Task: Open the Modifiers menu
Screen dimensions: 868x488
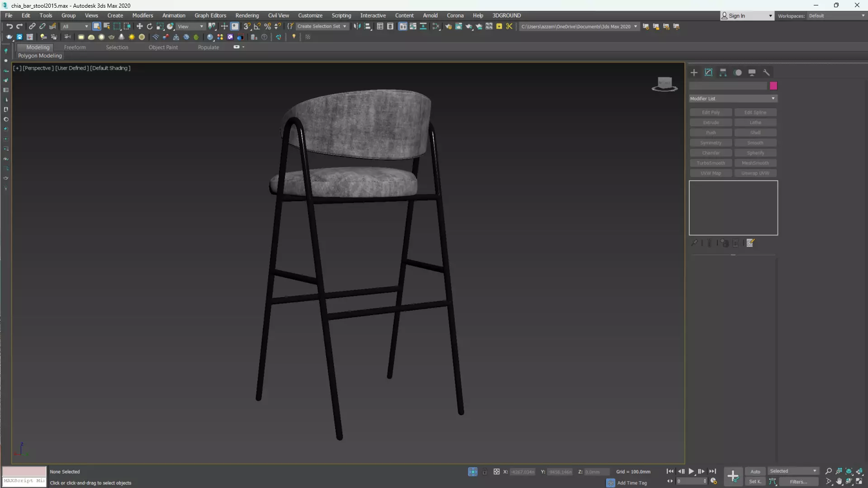Action: coord(142,15)
